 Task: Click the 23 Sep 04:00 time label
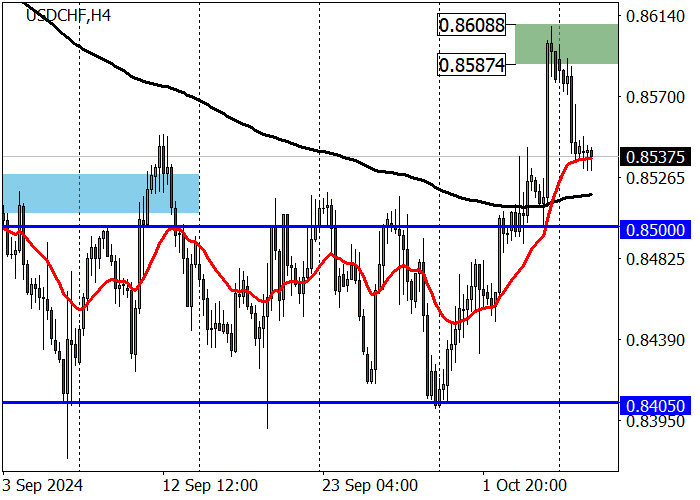370,485
